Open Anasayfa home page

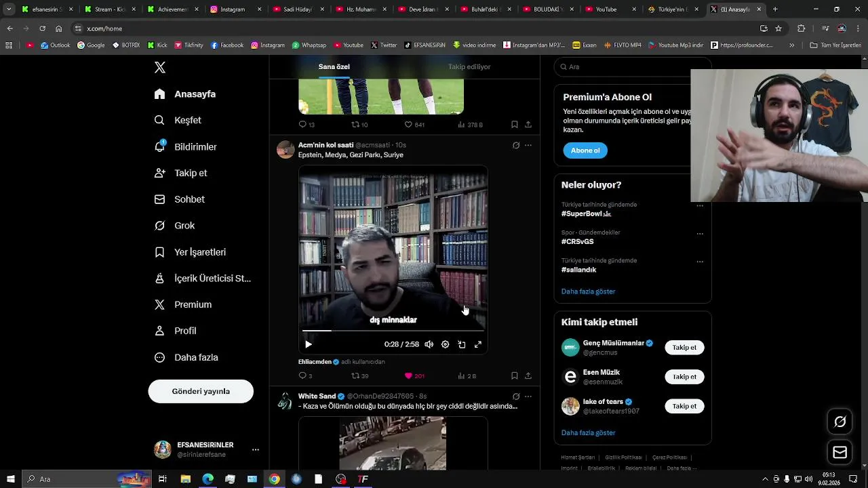point(185,94)
